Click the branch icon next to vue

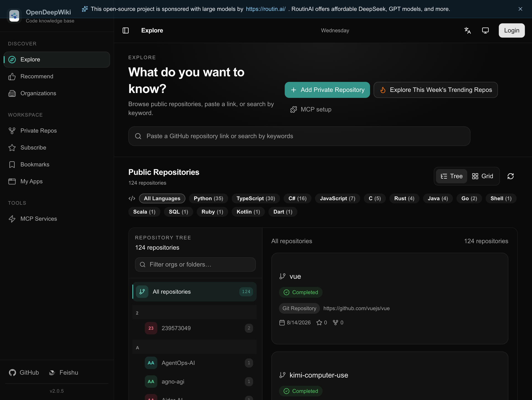[282, 276]
